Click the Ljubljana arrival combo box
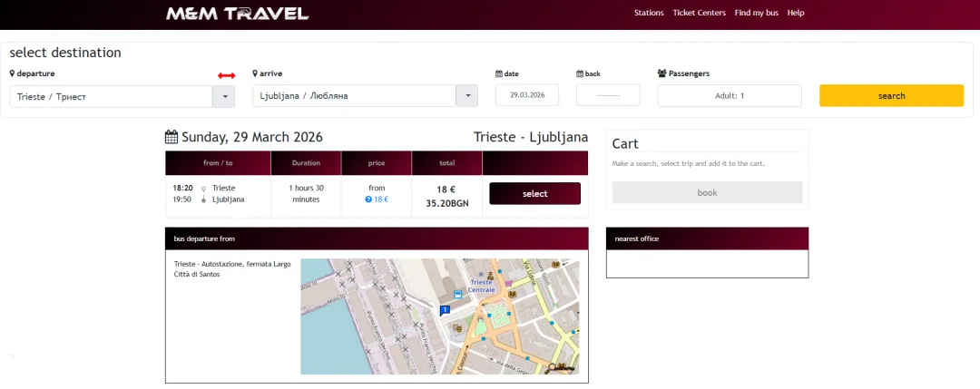 pos(355,95)
